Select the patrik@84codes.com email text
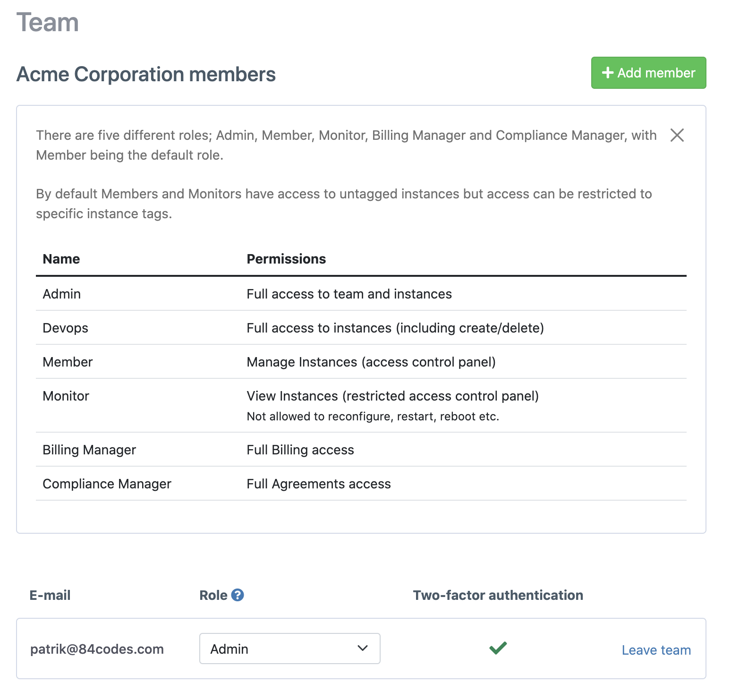731x700 pixels. click(x=97, y=649)
